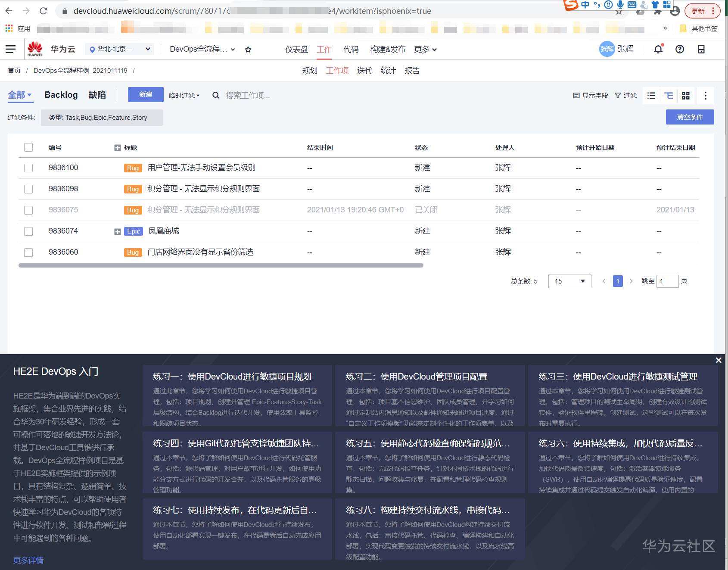This screenshot has width=728, height=570.
Task: Close the HE2E DevOps guide panel
Action: tap(719, 360)
